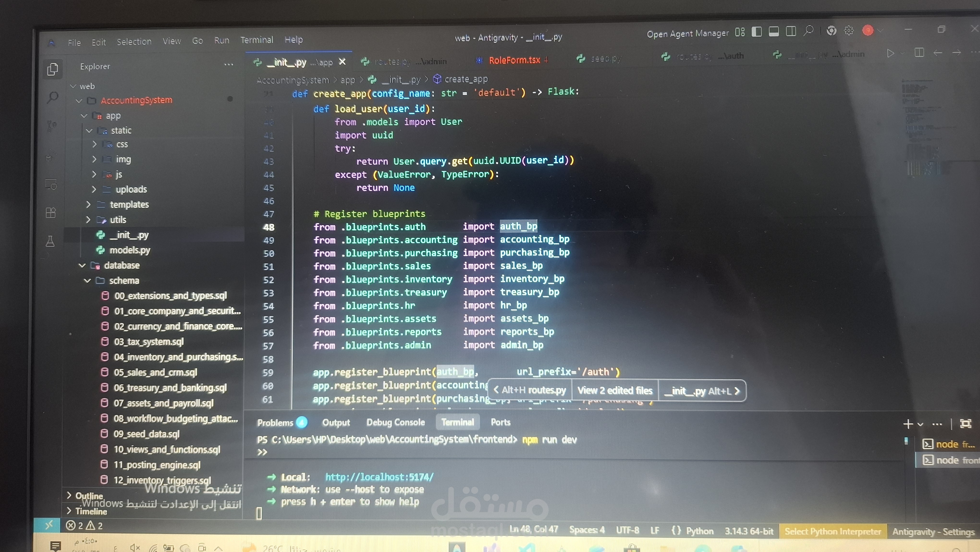Open the settings gear in title bar

[848, 31]
